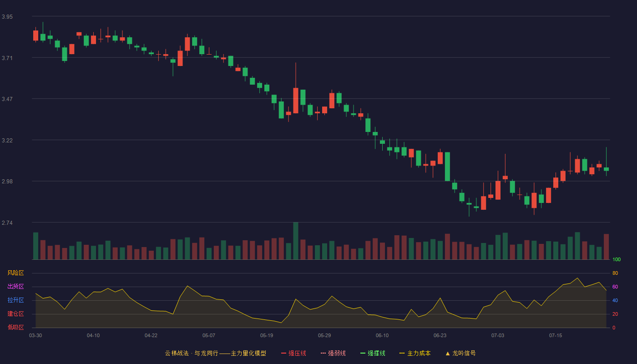The height and width of the screenshot is (364, 637).
Task: Click the 06-23 date label
Action: pos(440,335)
